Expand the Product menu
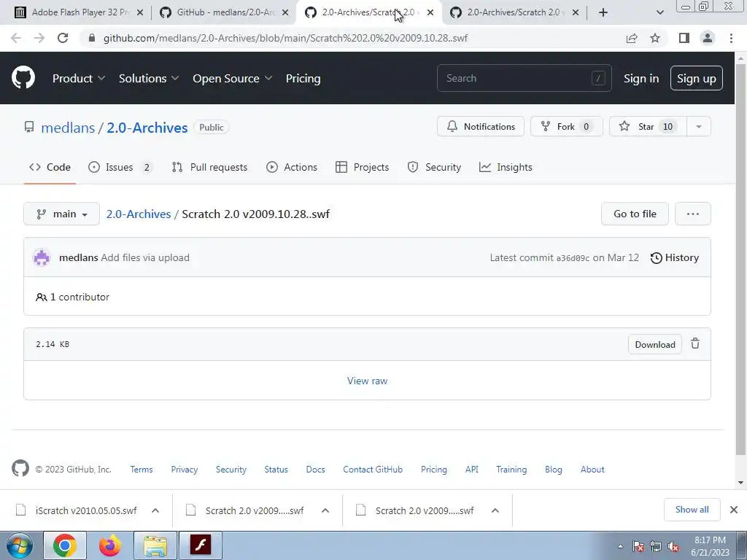 click(79, 79)
